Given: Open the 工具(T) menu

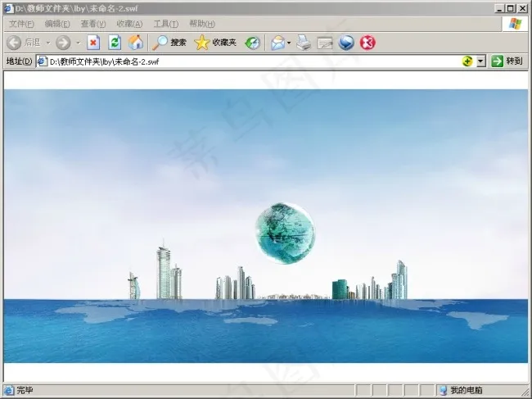Looking at the screenshot, I should 165,24.
